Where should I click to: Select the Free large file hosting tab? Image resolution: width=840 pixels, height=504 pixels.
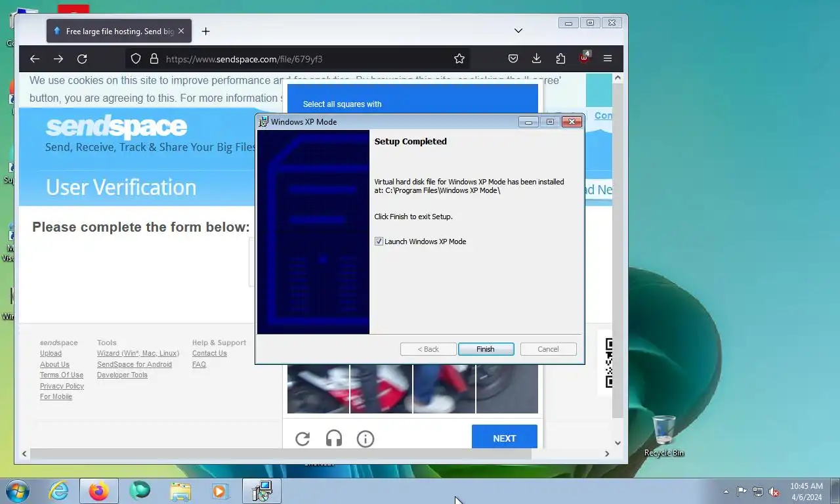119,31
